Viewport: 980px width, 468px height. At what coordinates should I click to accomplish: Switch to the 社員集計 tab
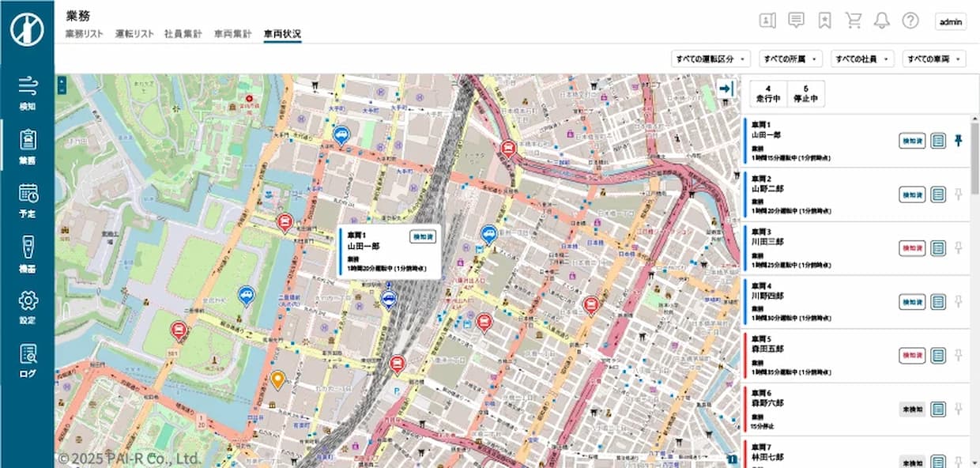183,34
